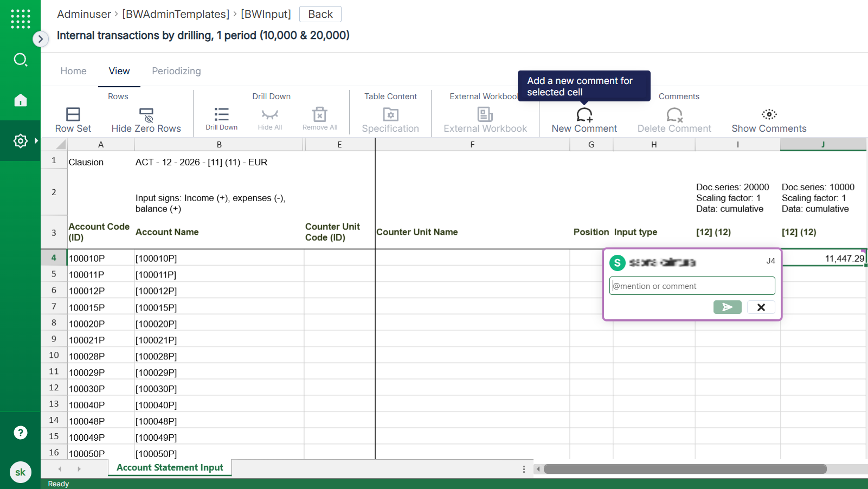Click inside the @mention or comment field
This screenshot has height=489, width=868.
pos(692,286)
